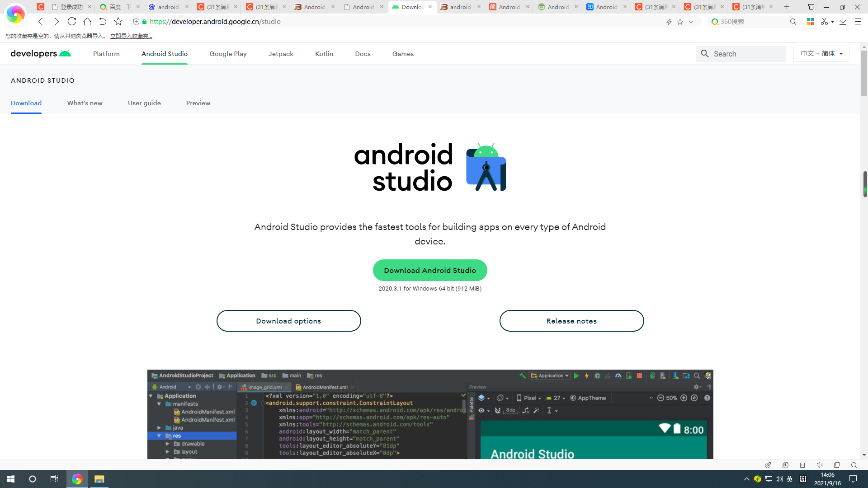The image size is (868, 488).
Task: Open a new tab with the plus button
Action: click(x=787, y=7)
